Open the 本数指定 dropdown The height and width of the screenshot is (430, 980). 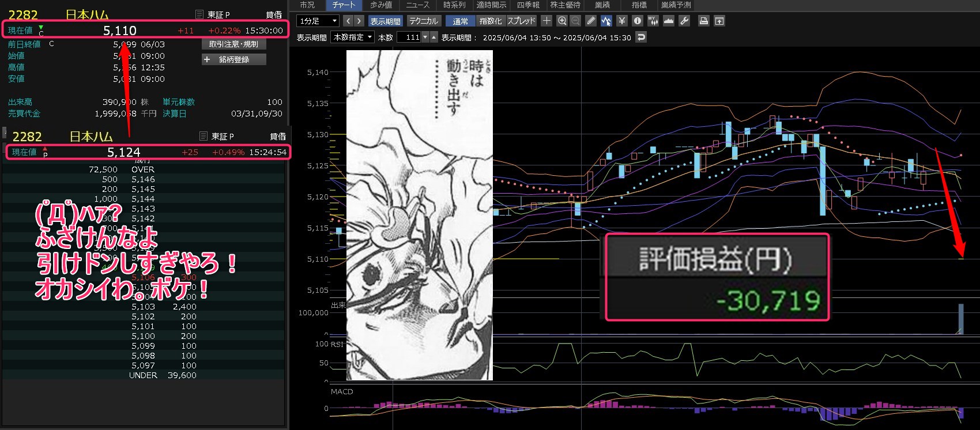[x=352, y=37]
